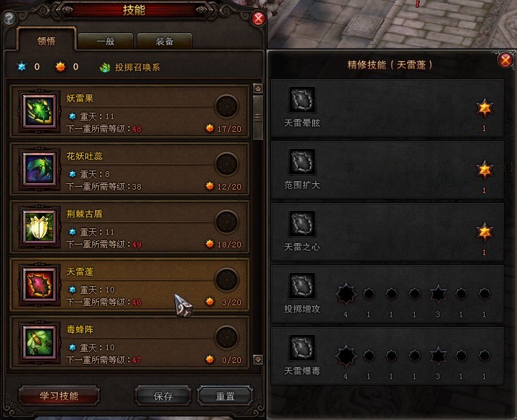517x420 pixels.
Task: Click the 投掷增攻 refinement icon
Action: (x=302, y=285)
